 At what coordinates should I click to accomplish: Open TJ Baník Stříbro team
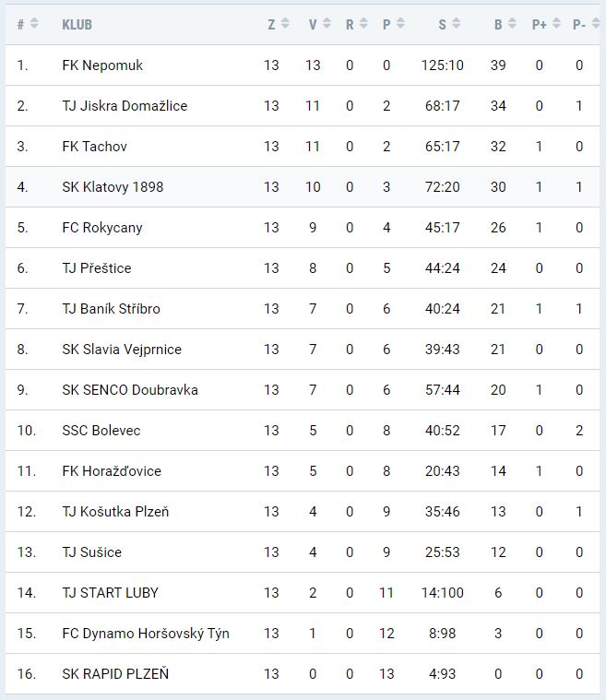point(111,309)
